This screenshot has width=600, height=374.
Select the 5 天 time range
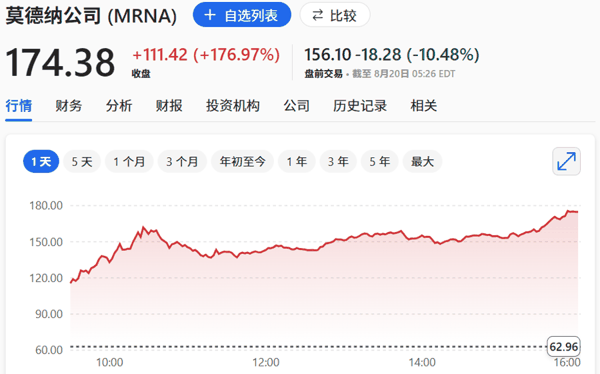[82, 162]
